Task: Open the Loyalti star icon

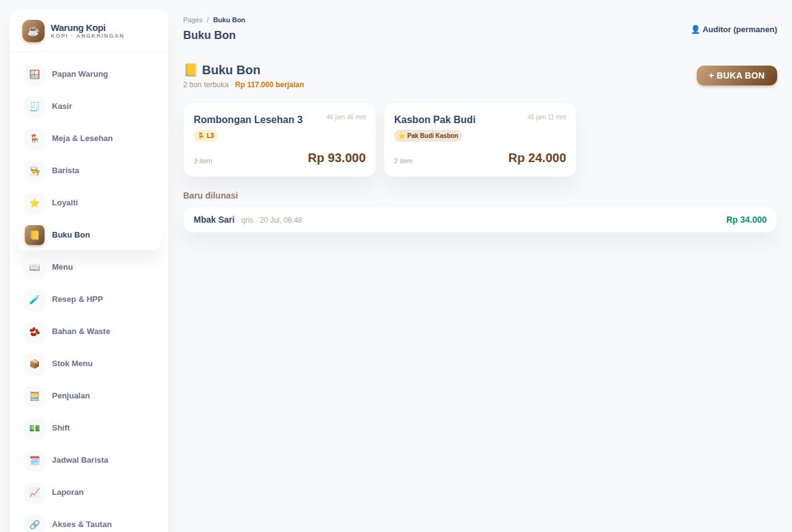Action: tap(35, 203)
